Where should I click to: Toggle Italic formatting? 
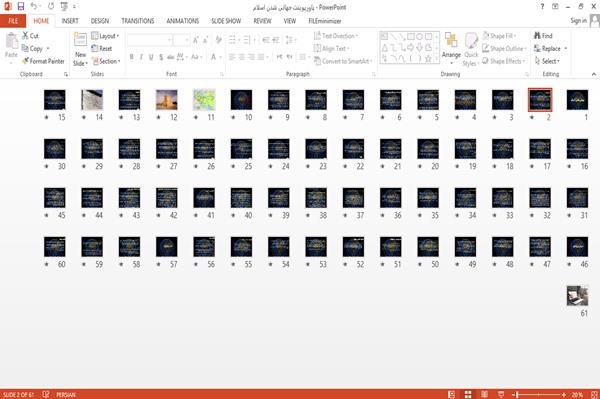pos(141,57)
